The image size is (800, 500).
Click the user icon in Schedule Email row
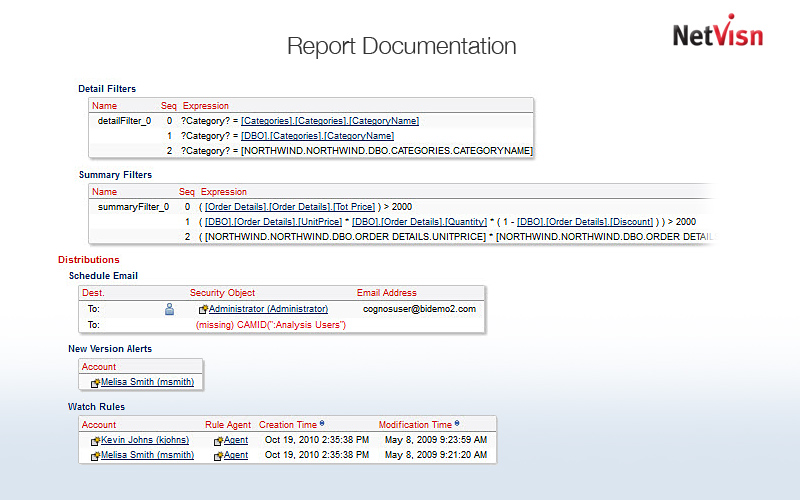(x=170, y=309)
